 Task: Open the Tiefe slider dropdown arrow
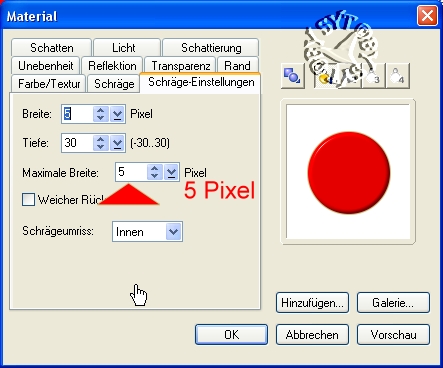click(x=117, y=143)
